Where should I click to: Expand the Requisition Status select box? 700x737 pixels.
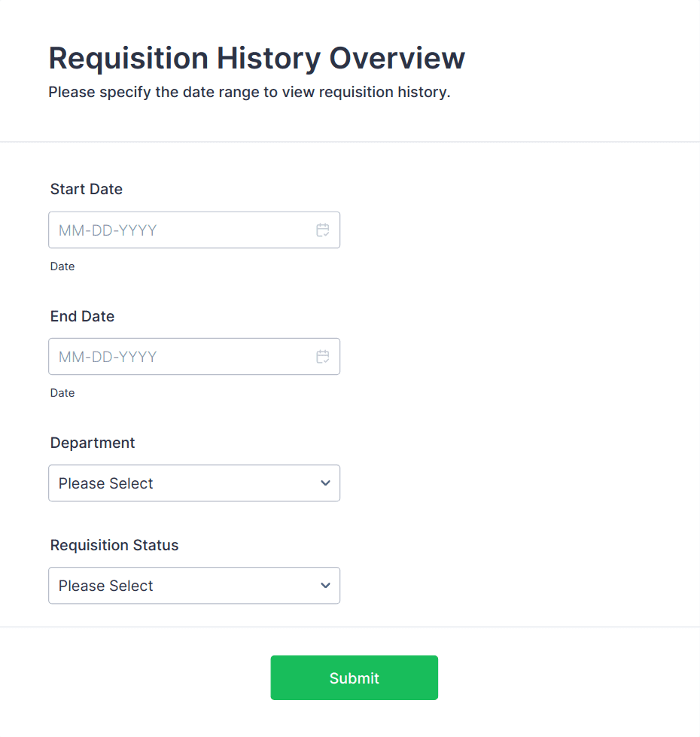point(194,586)
